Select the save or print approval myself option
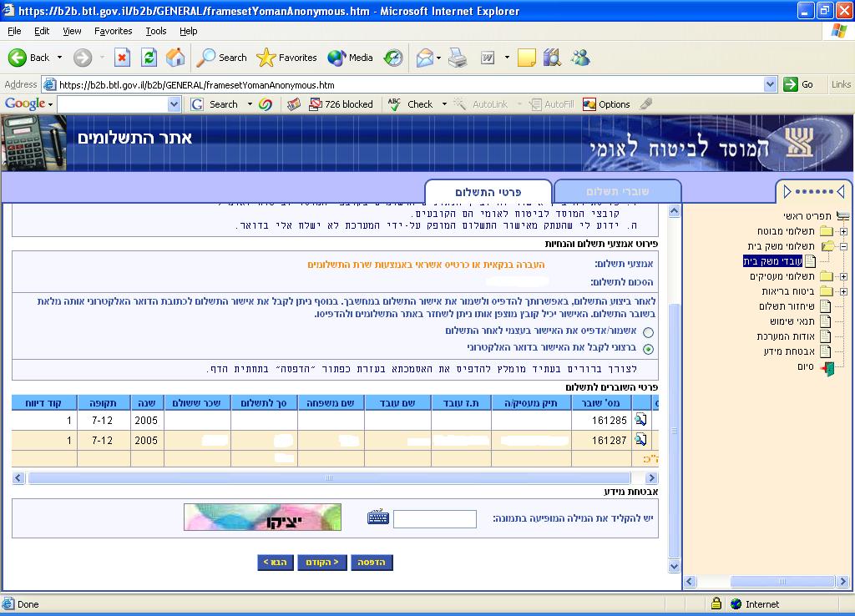The height and width of the screenshot is (616, 855). click(x=649, y=332)
